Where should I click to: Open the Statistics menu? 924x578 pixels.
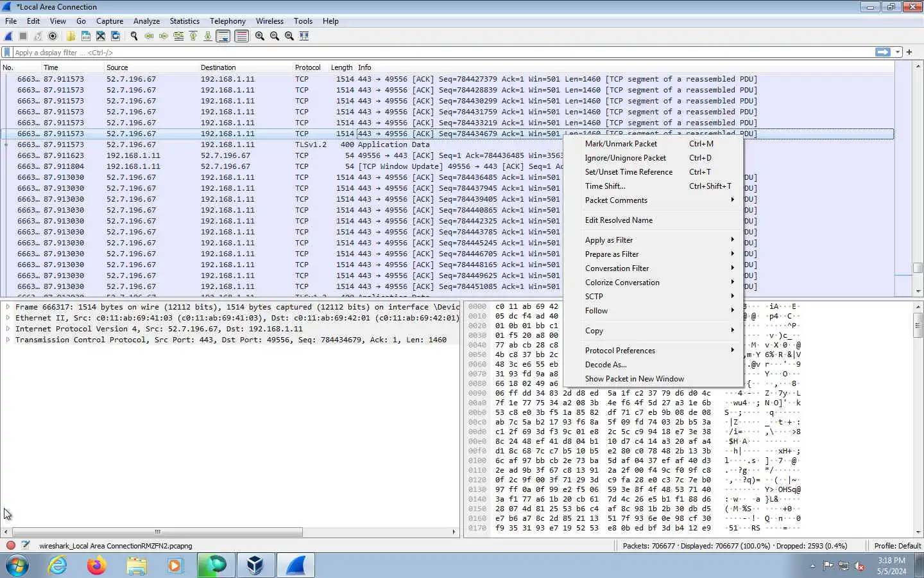(185, 21)
